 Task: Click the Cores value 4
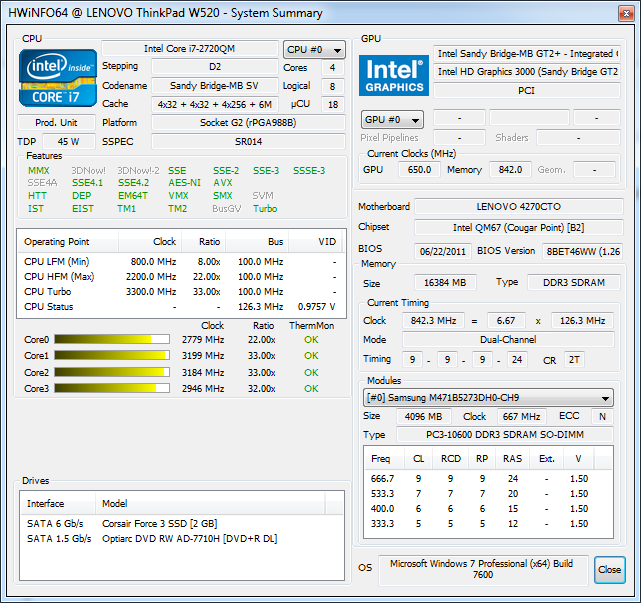click(x=332, y=67)
